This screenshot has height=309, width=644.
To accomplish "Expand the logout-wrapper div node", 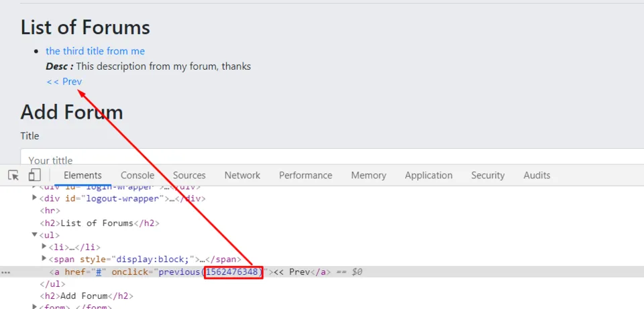I will pos(34,198).
